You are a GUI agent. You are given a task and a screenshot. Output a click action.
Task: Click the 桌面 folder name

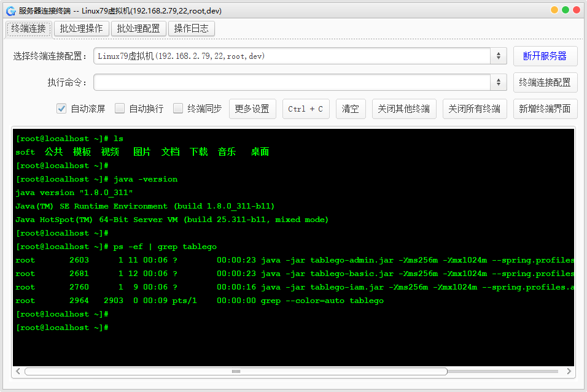point(260,152)
